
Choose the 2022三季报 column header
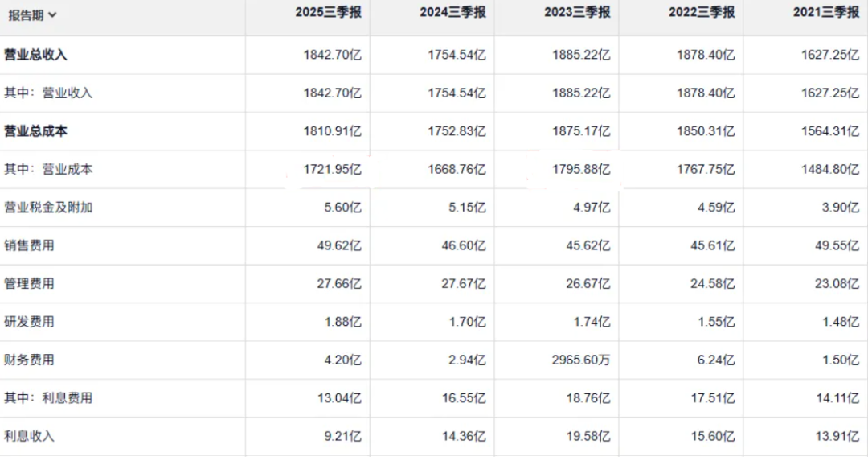(x=702, y=12)
